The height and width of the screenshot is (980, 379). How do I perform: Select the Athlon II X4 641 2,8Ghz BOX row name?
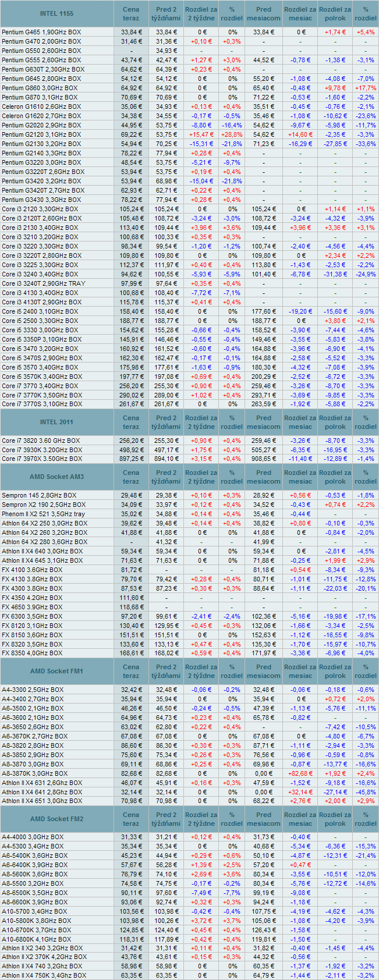pos(42,792)
